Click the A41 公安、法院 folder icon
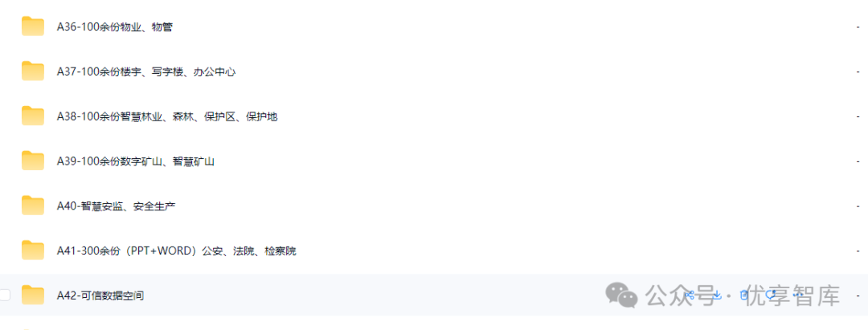Screen dimensions: 868x330 [x=33, y=251]
